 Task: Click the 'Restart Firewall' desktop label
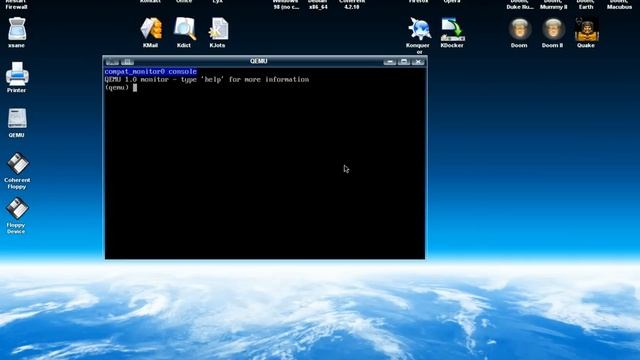16,4
